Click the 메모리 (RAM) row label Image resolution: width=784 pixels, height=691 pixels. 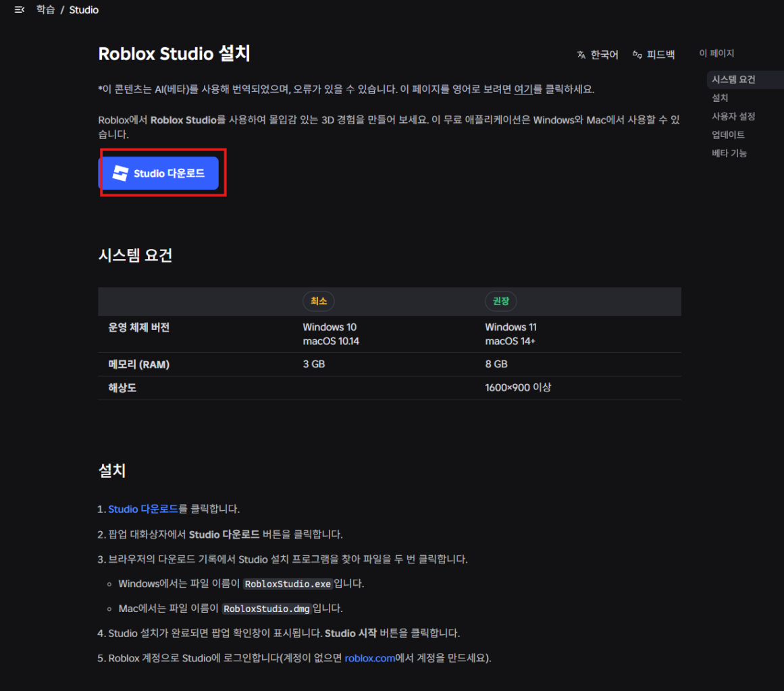(x=139, y=365)
